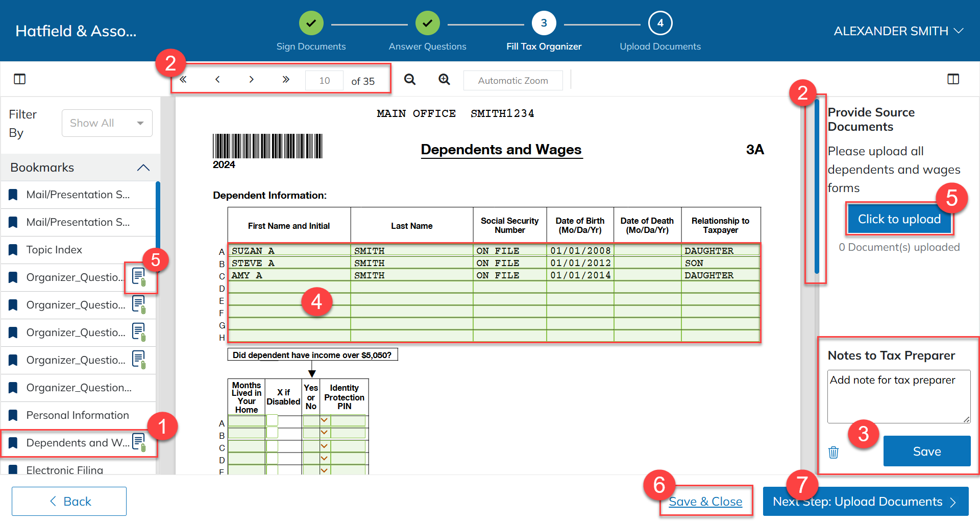Check the X if Disabled box for dependent C
This screenshot has width=980, height=522.
pos(273,446)
